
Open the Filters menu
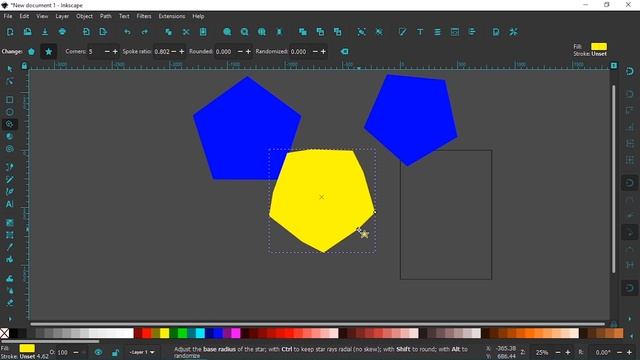click(x=144, y=16)
